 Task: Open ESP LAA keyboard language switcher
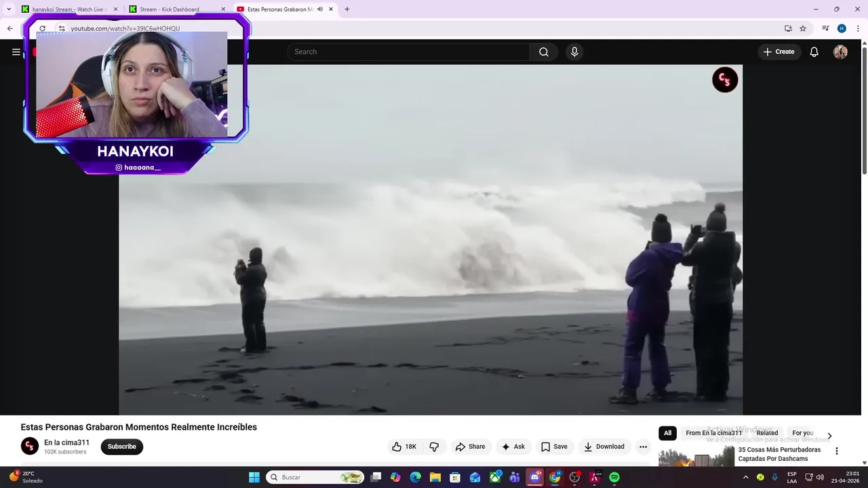tap(792, 477)
